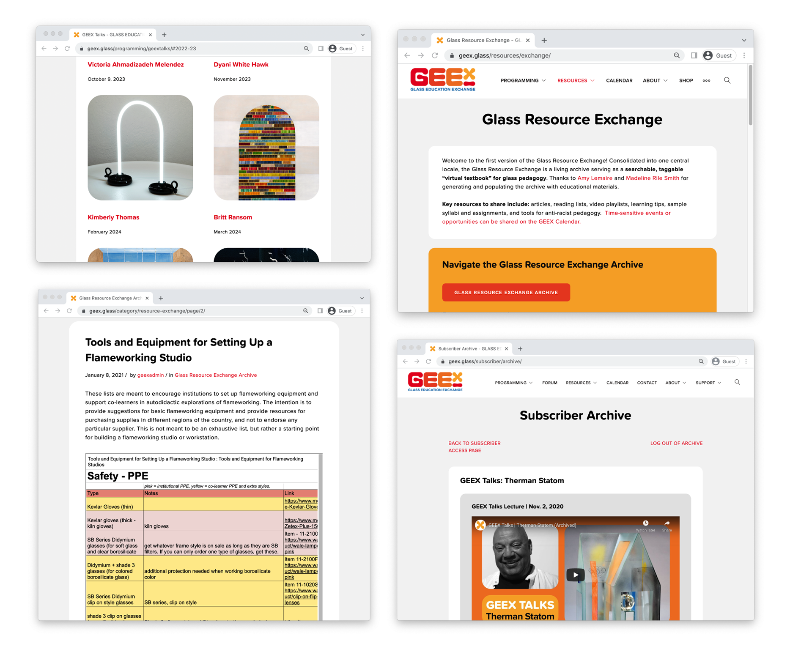Click neon arch lamp thumbnail for Kimberly Thomas
The height and width of the screenshot is (671, 812).
pyautogui.click(x=140, y=148)
